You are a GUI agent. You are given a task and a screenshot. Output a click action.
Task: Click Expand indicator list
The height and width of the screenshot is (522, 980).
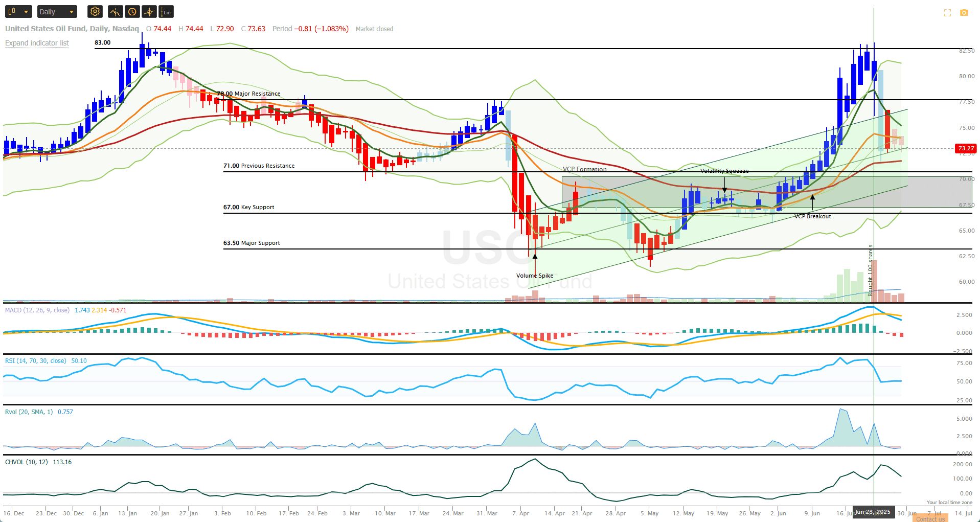point(37,43)
